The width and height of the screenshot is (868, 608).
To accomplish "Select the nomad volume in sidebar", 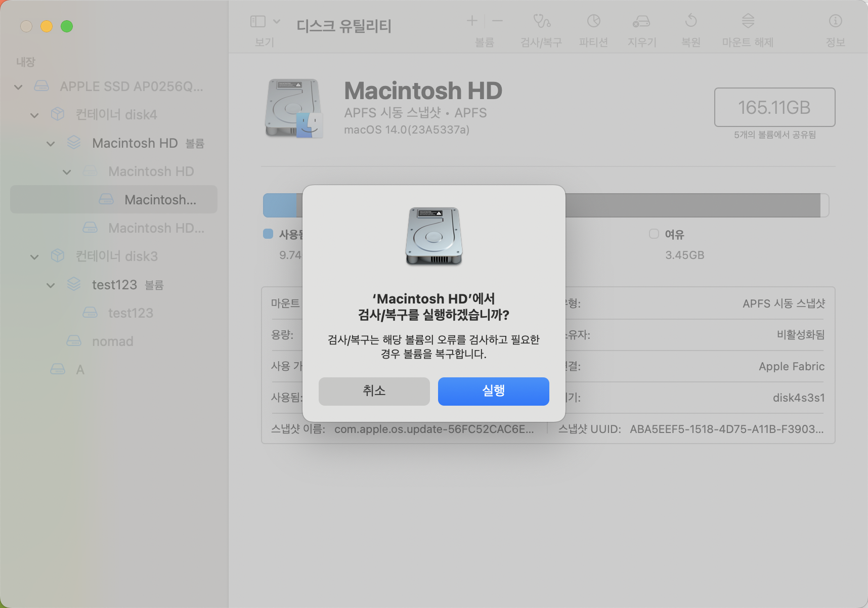I will 112,341.
